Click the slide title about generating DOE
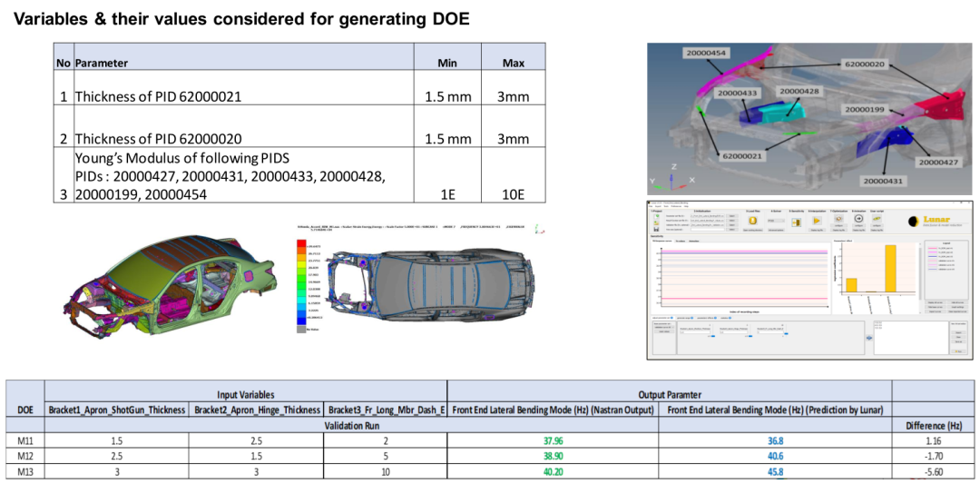980x484 pixels. tap(241, 19)
